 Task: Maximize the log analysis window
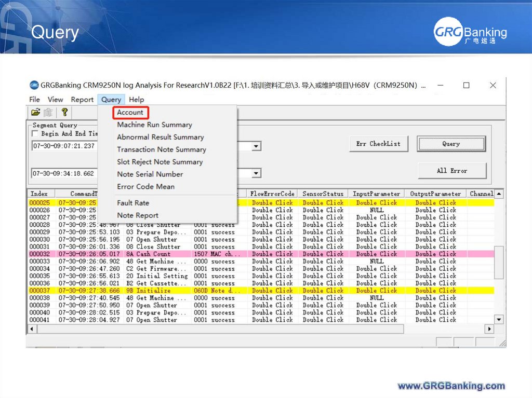(x=467, y=85)
